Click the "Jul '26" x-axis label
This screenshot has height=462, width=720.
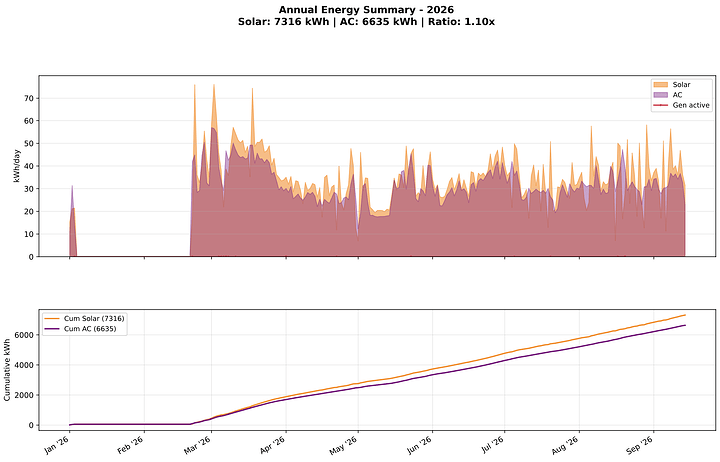pos(493,445)
